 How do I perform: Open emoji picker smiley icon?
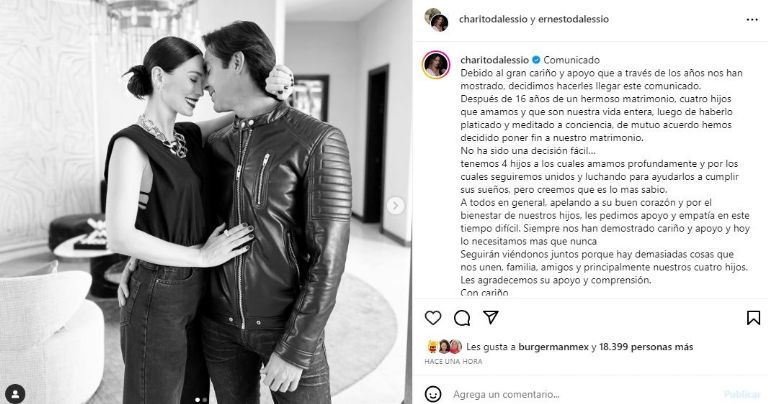click(433, 394)
